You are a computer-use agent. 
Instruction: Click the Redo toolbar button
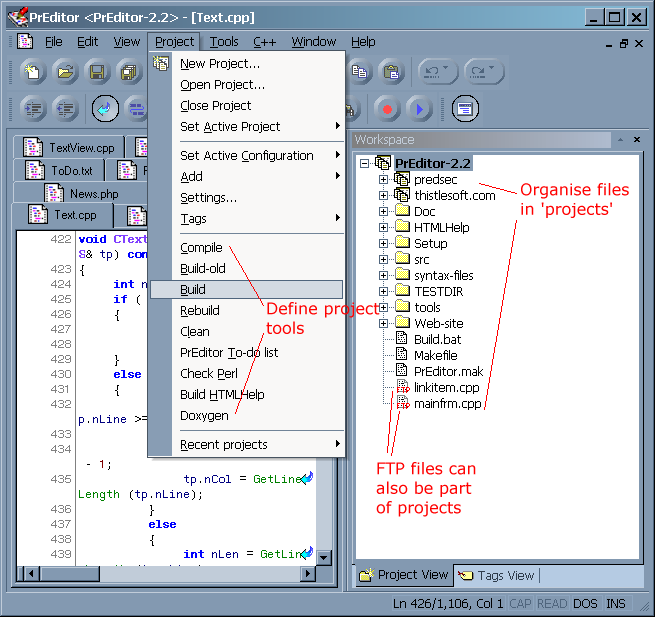484,72
